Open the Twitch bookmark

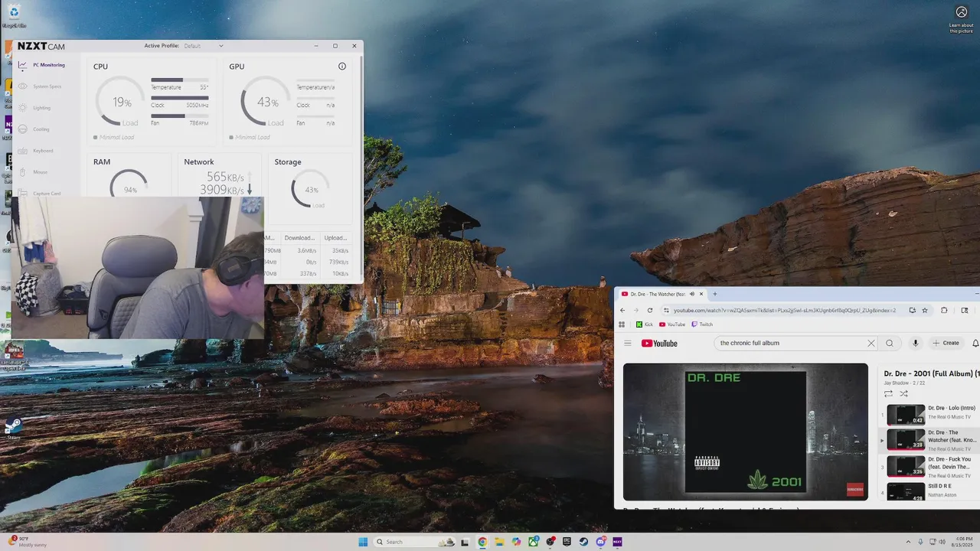click(702, 324)
